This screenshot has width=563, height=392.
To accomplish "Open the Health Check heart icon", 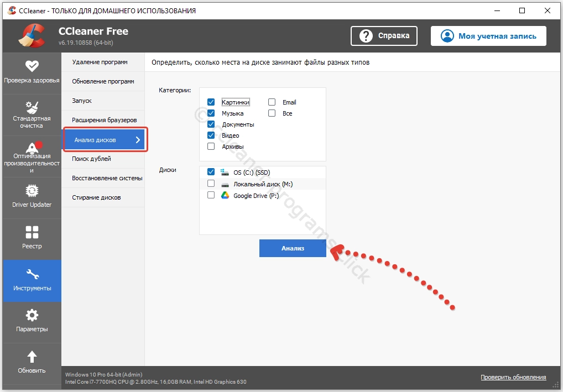I will 32,66.
